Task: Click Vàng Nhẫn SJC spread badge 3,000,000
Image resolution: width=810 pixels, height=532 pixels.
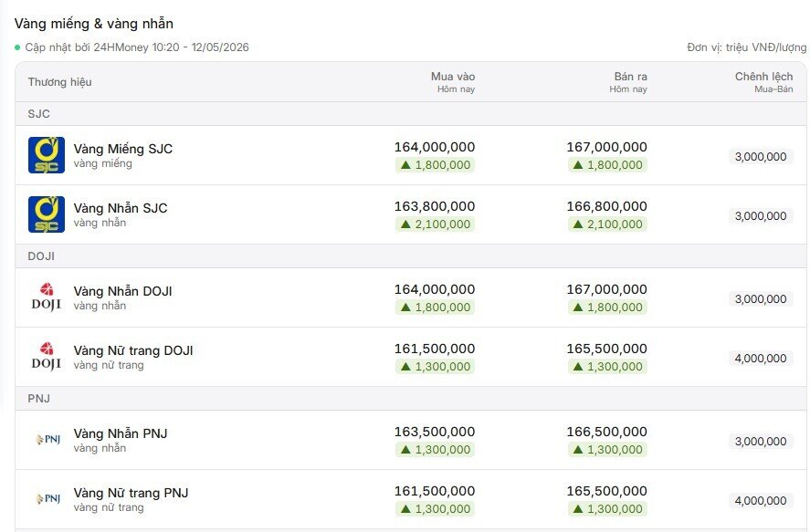Action: (761, 216)
